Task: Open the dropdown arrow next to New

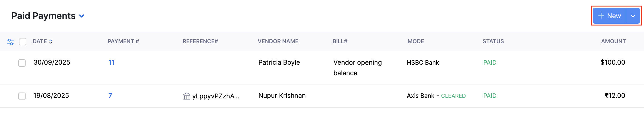Action: (633, 16)
